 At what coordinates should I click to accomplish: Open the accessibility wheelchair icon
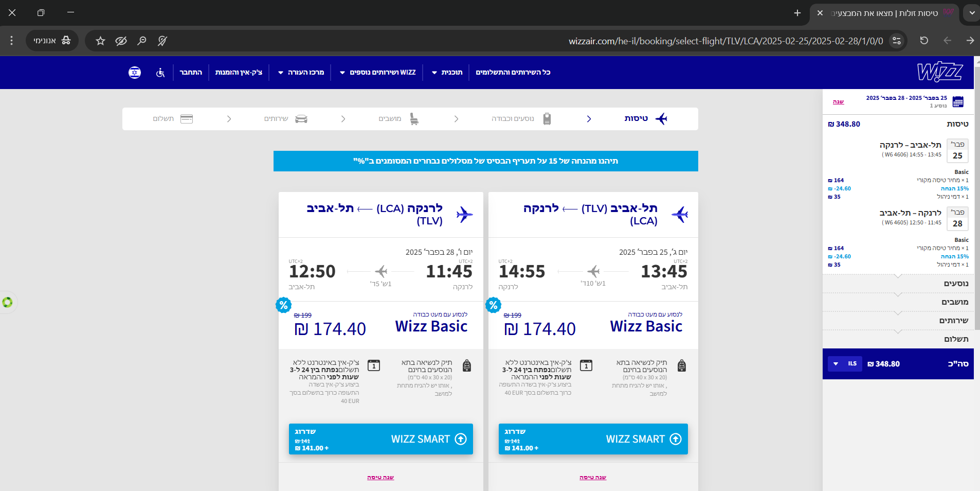coord(160,73)
